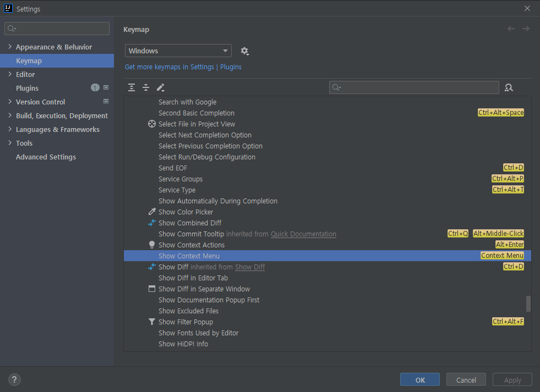Viewport: 540px width, 392px height.
Task: Select Show Documentation Popup First row
Action: tap(327, 300)
